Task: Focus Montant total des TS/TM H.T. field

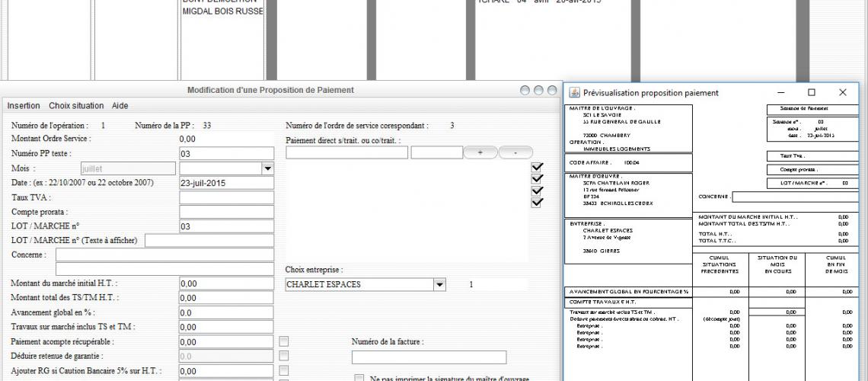Action: (226, 298)
